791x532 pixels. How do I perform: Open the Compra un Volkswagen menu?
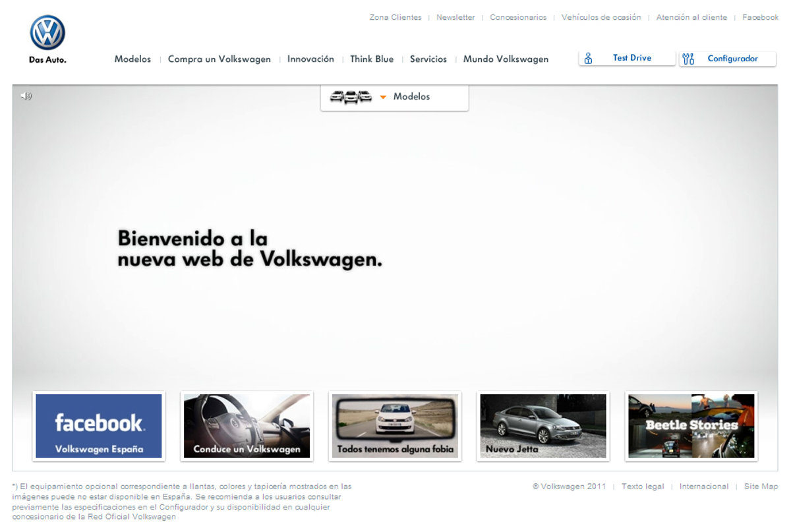219,59
